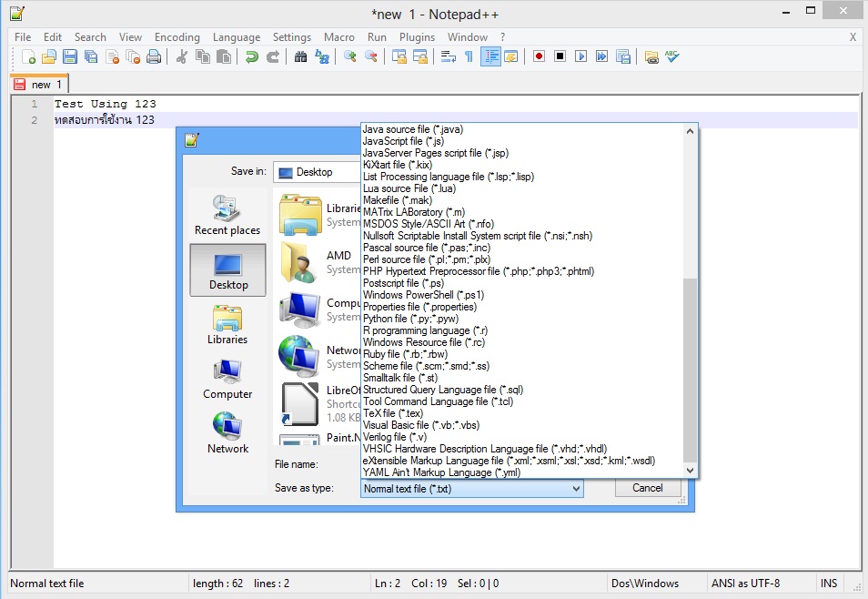Click the Zoom In toolbar icon
Image resolution: width=868 pixels, height=599 pixels.
(x=350, y=56)
